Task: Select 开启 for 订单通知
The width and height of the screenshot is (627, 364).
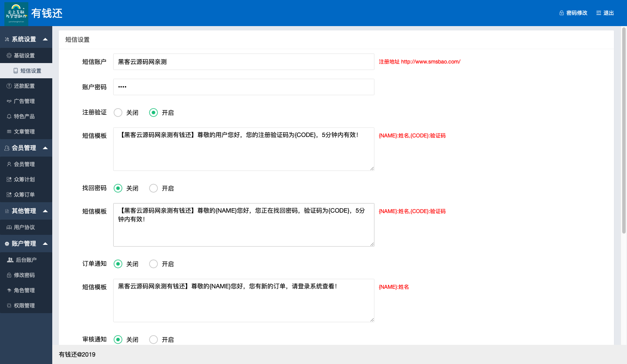Action: 153,264
